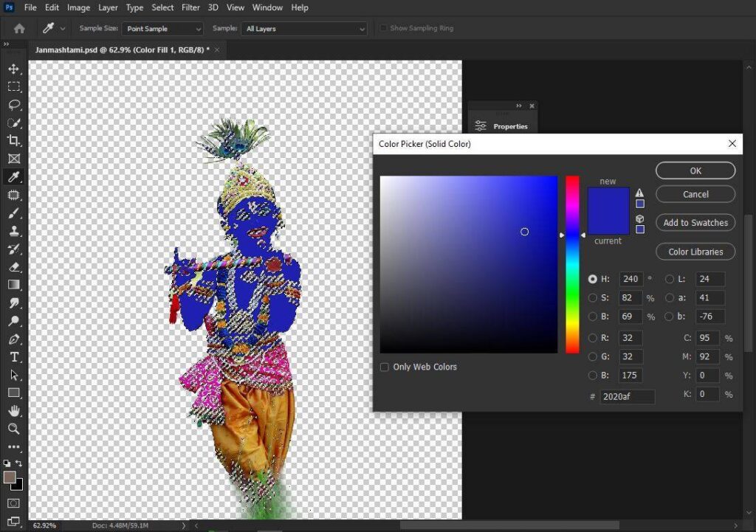Viewport: 756px width, 532px height.
Task: Select the R red radio button
Action: [x=593, y=338]
